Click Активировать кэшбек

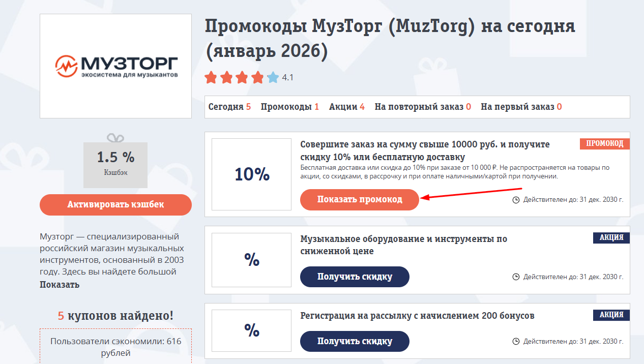click(115, 204)
